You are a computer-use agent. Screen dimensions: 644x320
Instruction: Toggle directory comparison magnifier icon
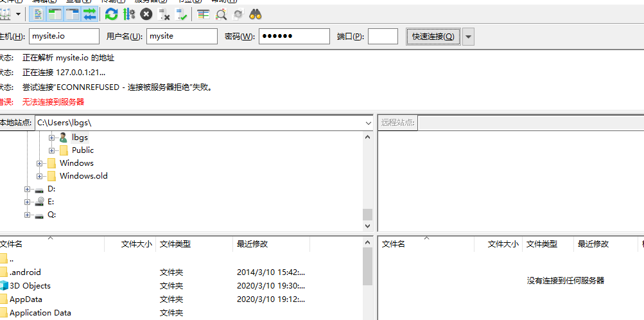click(221, 15)
